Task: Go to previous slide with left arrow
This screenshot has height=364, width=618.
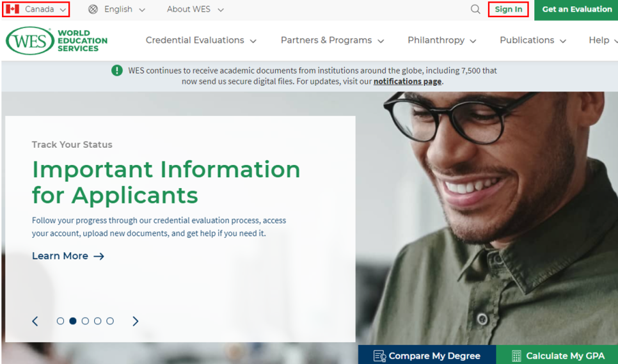Action: [35, 321]
